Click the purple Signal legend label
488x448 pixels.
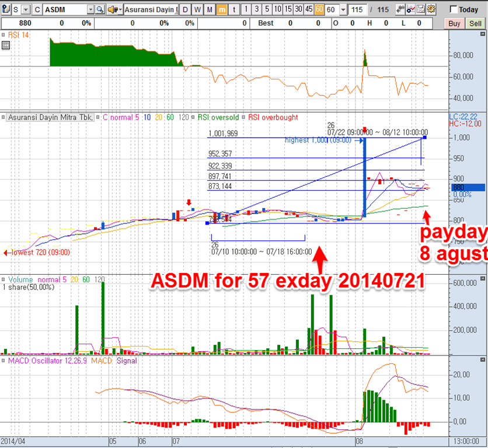coord(127,361)
